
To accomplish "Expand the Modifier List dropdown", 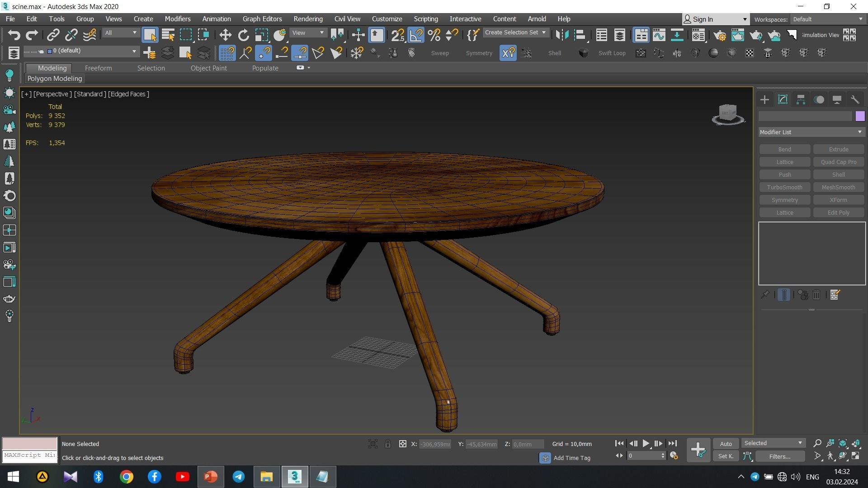I will pos(811,132).
